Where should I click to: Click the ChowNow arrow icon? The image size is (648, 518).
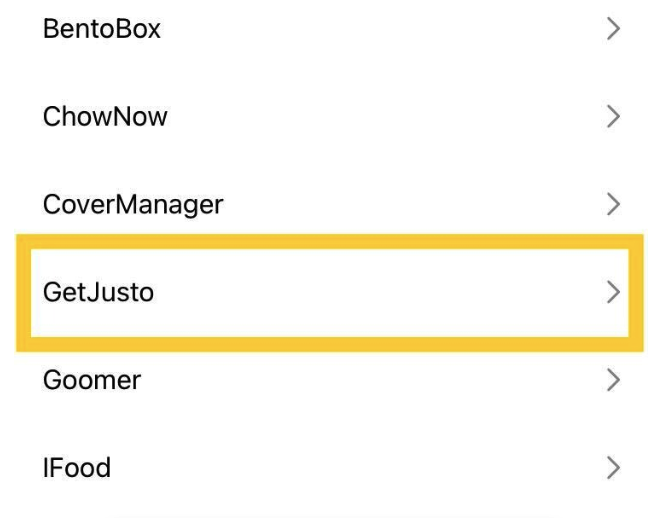[614, 117]
